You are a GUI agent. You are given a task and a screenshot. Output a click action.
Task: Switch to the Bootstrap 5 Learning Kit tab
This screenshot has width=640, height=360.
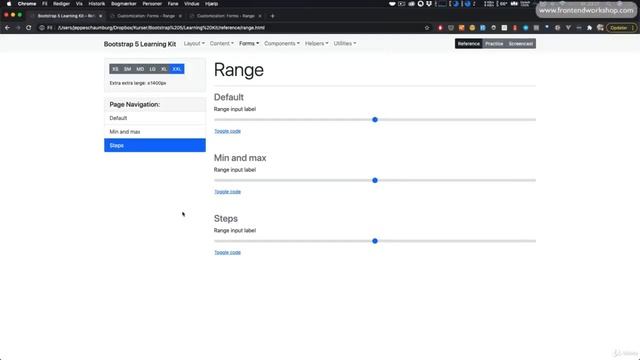(x=65, y=16)
